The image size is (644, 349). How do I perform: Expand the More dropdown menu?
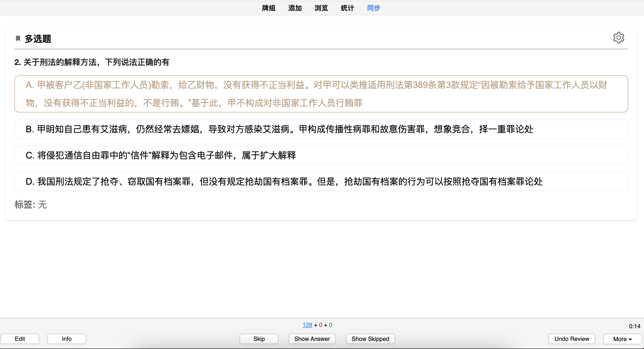623,339
